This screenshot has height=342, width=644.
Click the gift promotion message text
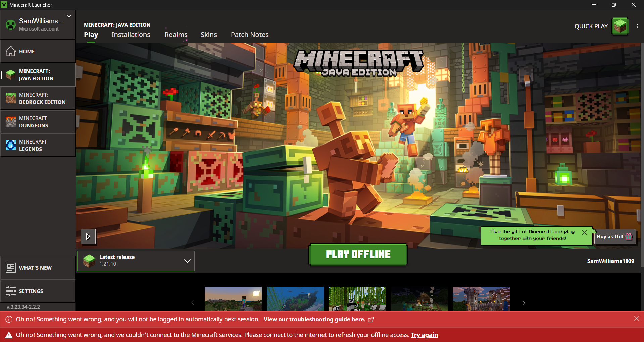coord(533,235)
